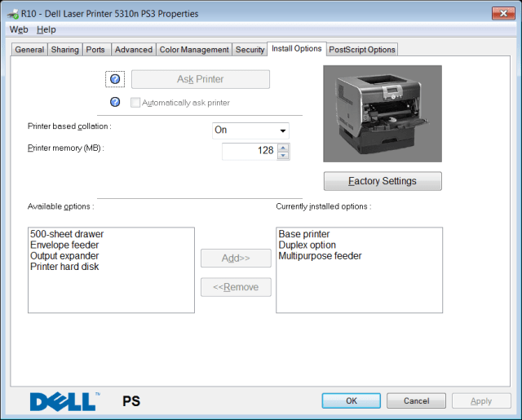Decrease printer memory with down arrow
The width and height of the screenshot is (522, 420).
(x=283, y=156)
